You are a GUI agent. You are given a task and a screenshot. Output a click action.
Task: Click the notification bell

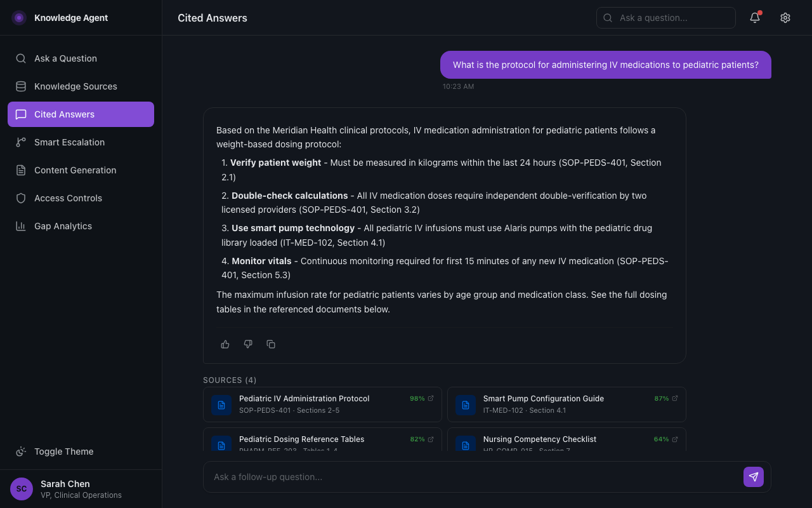(754, 18)
